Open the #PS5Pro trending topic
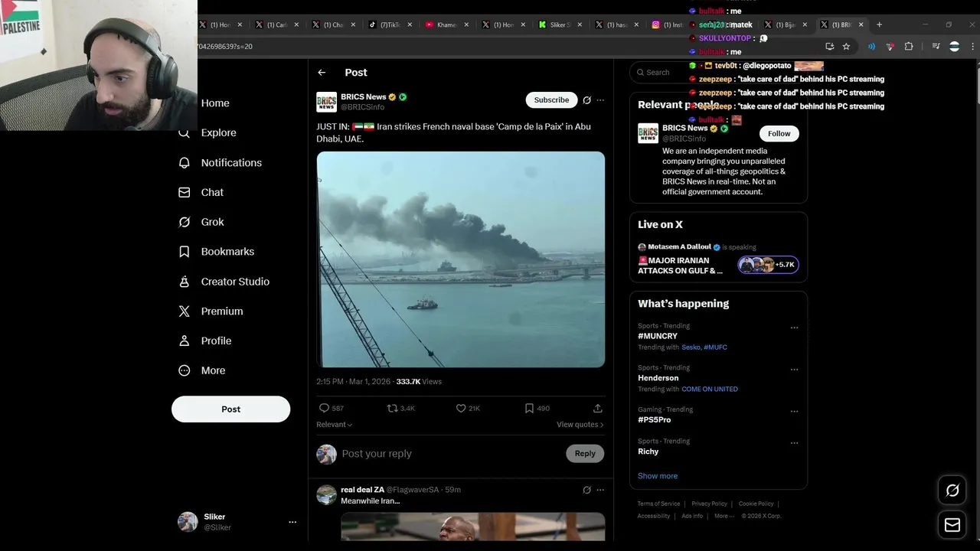 tap(655, 419)
